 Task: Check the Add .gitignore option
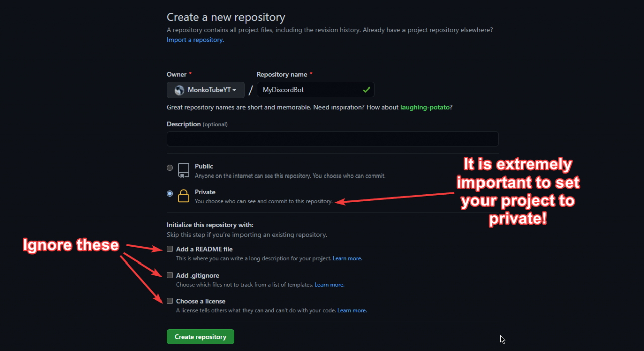coord(170,275)
